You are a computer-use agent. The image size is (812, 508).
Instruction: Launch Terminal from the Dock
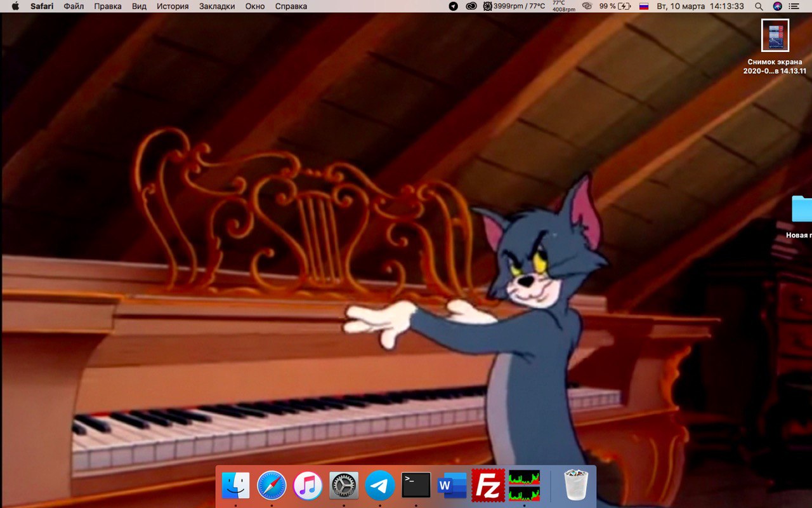coord(416,485)
